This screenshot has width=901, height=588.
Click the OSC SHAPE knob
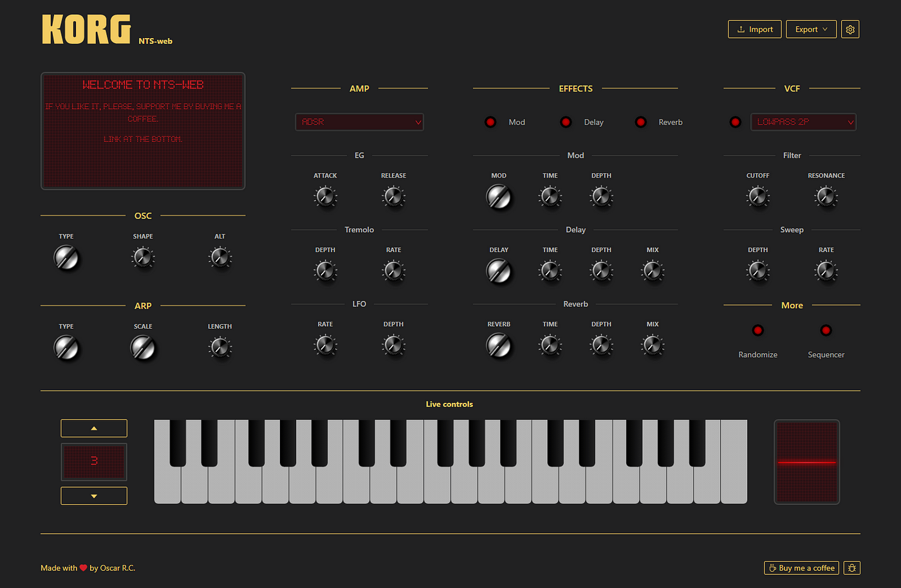click(143, 257)
